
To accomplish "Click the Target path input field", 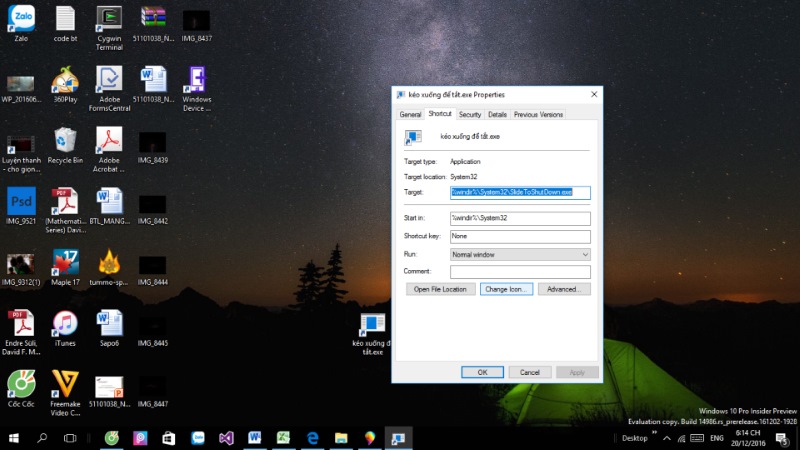I will tap(520, 192).
